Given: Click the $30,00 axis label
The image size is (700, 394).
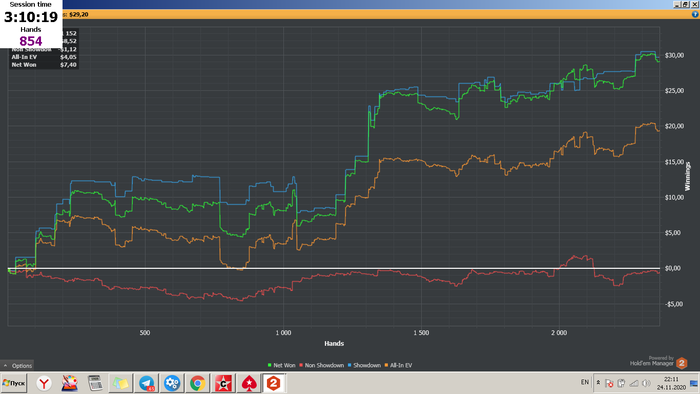Looking at the screenshot, I should [x=674, y=55].
